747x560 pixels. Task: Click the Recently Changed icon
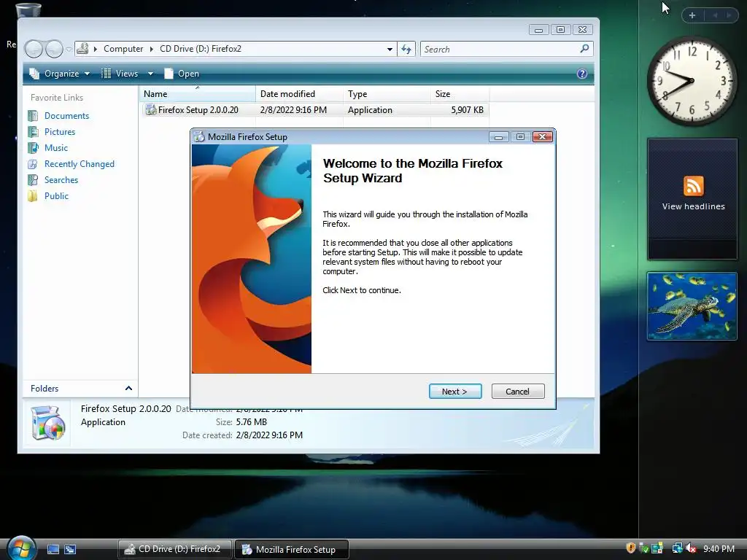pos(33,164)
